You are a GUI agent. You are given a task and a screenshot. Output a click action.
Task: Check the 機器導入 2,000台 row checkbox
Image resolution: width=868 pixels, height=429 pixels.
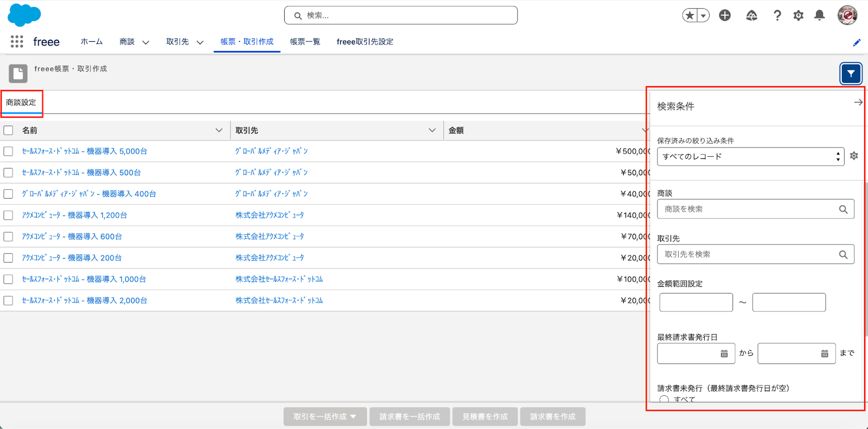pyautogui.click(x=8, y=300)
